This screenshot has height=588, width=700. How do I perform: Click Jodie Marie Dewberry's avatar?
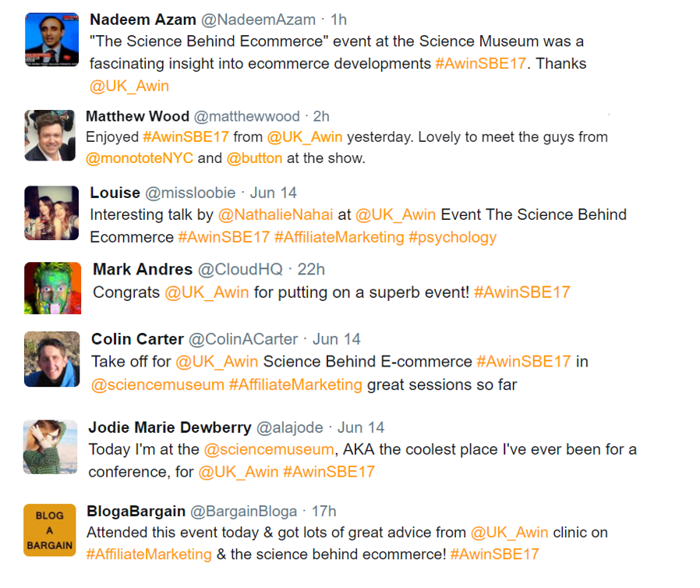point(51,447)
